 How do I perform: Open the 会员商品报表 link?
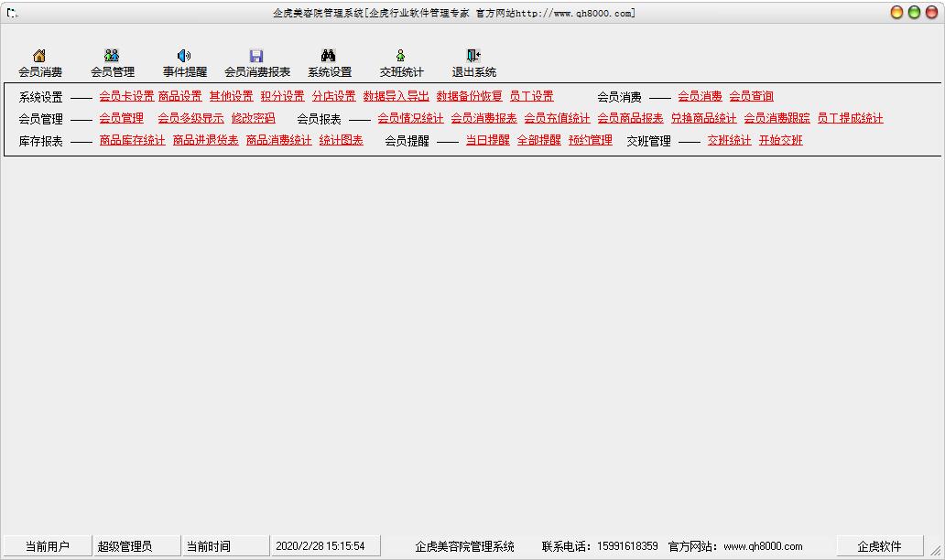(x=630, y=118)
